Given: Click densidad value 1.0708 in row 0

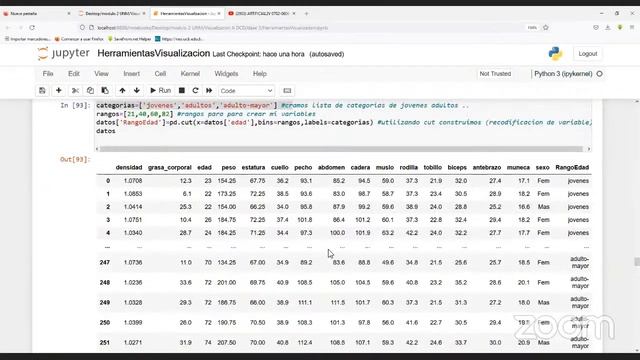Looking at the screenshot, I should click(x=133, y=181).
